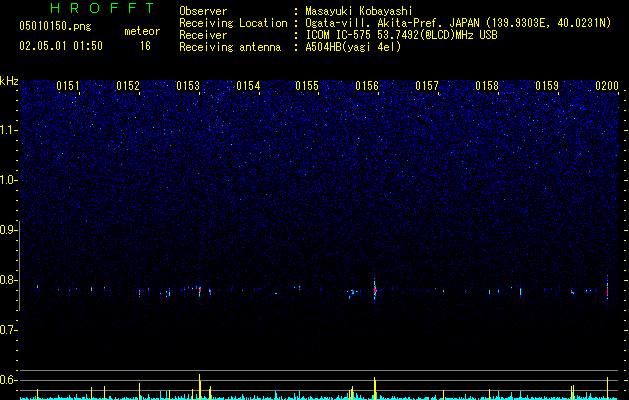This screenshot has width=629, height=400.
Task: Click the tall yellow power spike below 0156
Action: 375,388
